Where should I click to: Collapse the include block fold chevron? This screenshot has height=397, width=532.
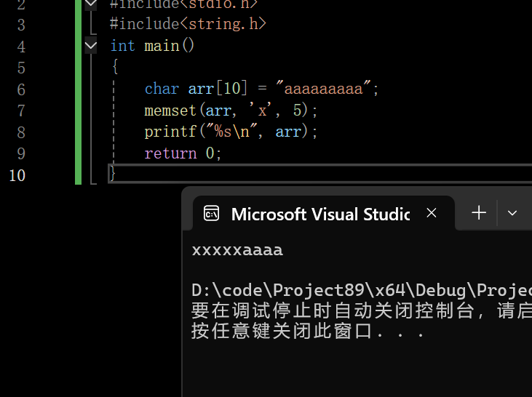pyautogui.click(x=90, y=4)
